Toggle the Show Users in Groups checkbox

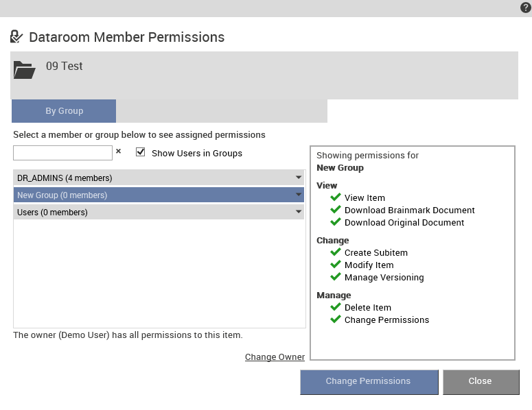[x=141, y=152]
